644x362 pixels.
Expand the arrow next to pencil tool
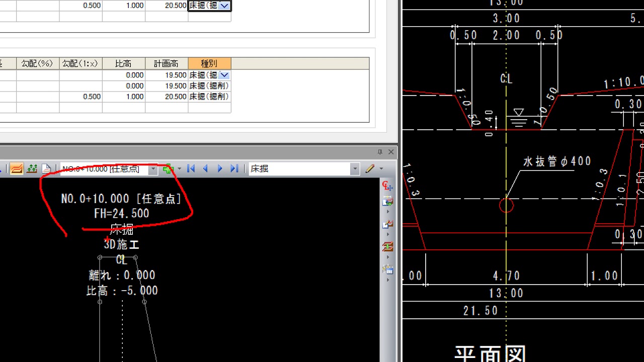[381, 169]
